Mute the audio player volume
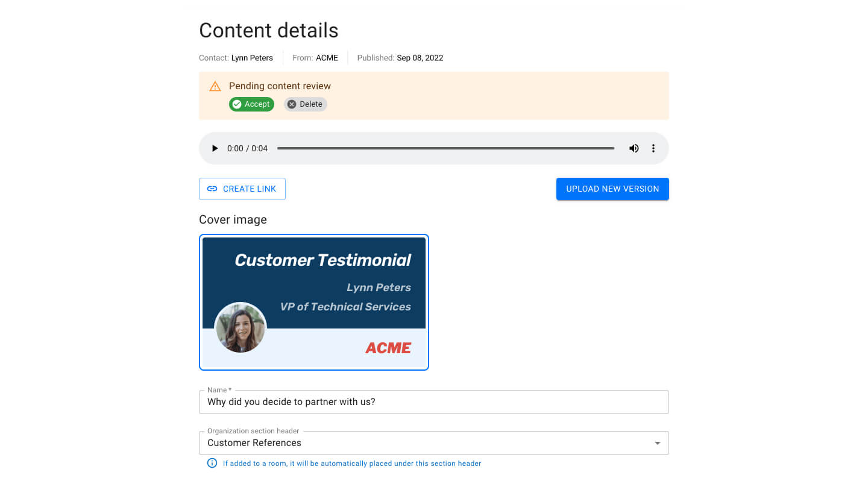Viewport: 868px width, 487px height. coord(634,148)
